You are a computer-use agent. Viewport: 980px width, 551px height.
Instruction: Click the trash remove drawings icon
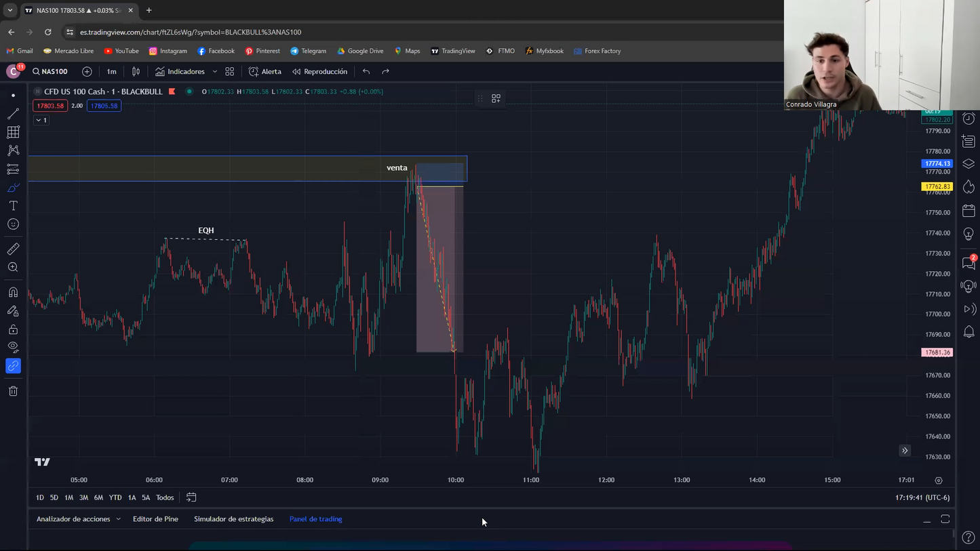[13, 391]
